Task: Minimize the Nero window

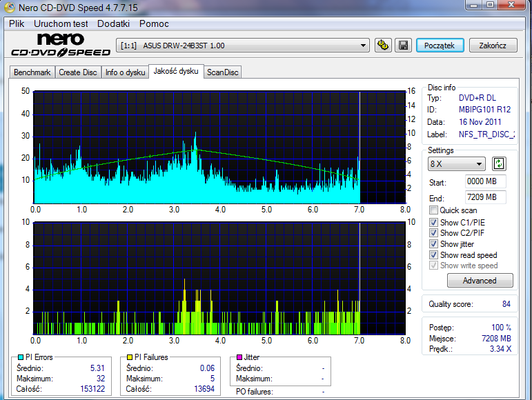Action: pyautogui.click(x=474, y=5)
